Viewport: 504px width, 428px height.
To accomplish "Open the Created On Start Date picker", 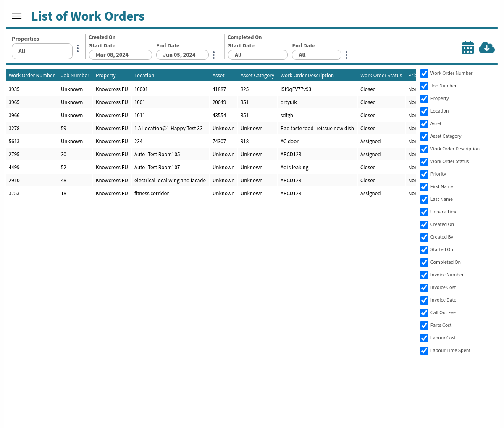I will point(120,55).
